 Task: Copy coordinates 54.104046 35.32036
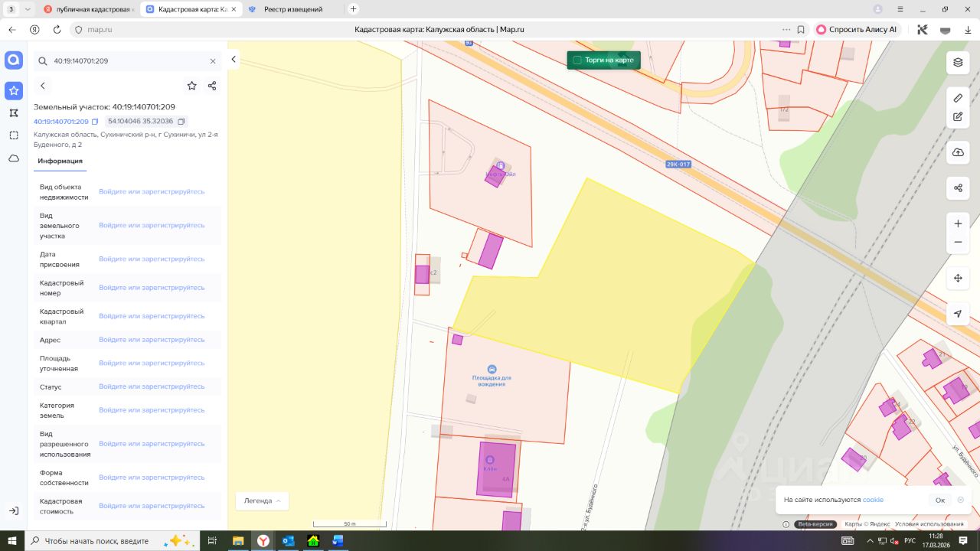[181, 122]
